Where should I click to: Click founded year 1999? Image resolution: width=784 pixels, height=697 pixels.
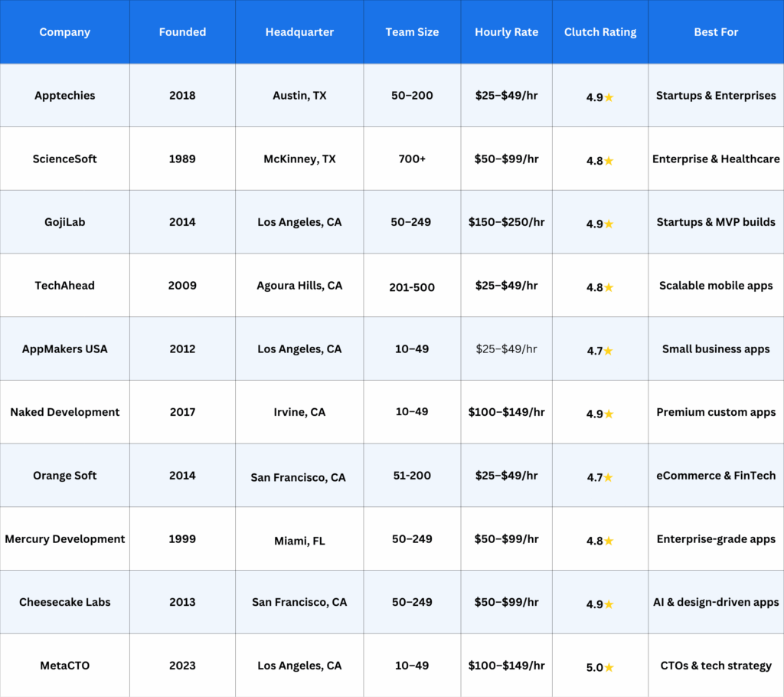[x=182, y=539]
